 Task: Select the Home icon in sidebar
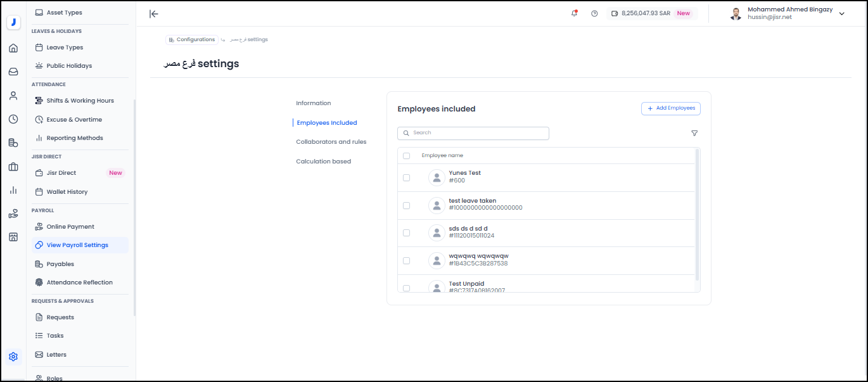click(x=13, y=48)
